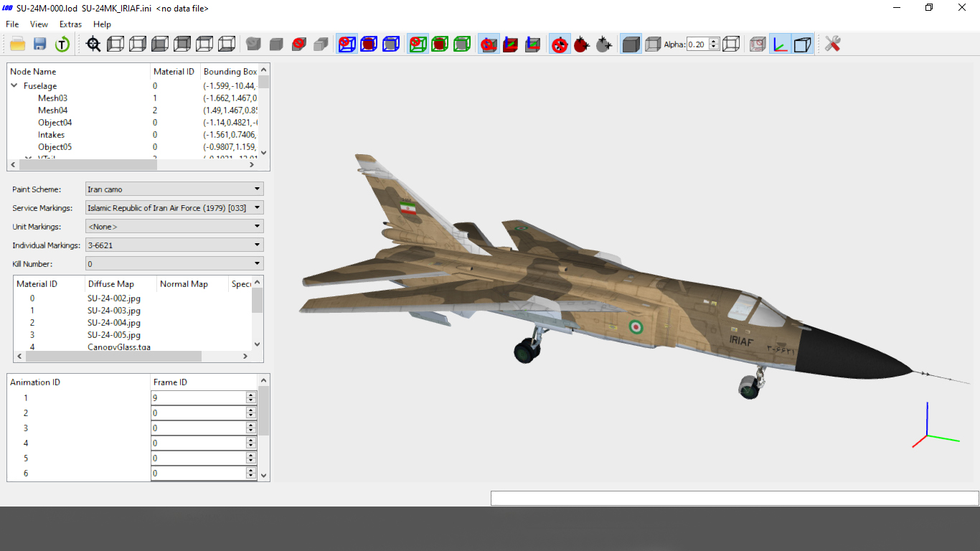Click the empty status text field at bottom
980x551 pixels.
735,498
